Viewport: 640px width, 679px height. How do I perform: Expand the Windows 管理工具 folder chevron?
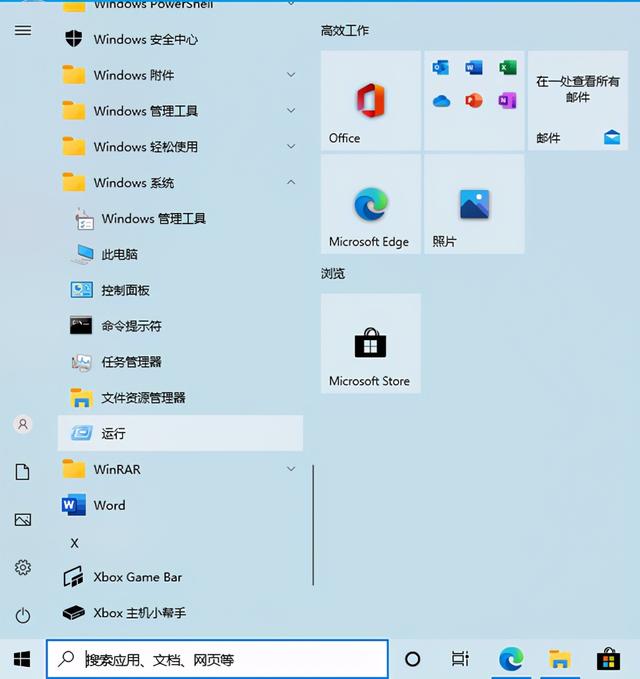pos(291,111)
